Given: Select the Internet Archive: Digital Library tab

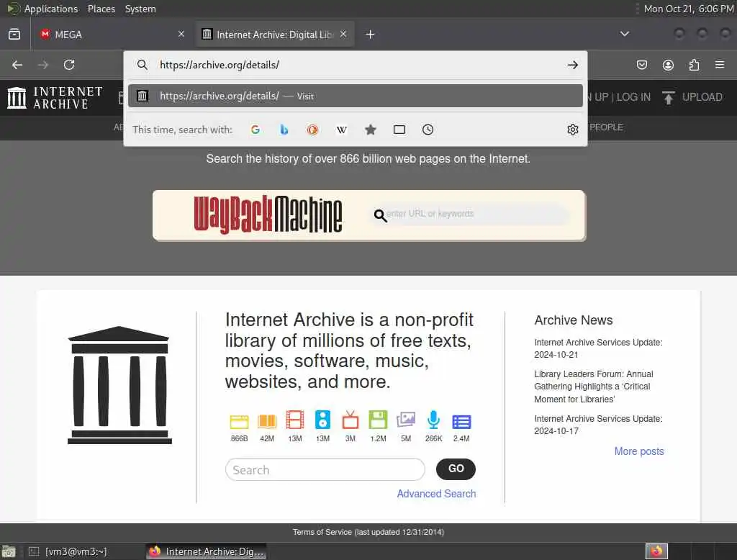Looking at the screenshot, I should coord(275,35).
